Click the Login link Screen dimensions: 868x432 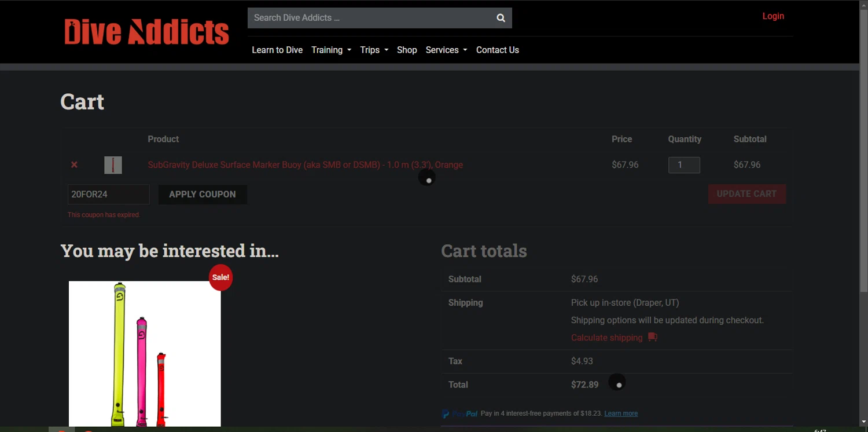(x=773, y=16)
